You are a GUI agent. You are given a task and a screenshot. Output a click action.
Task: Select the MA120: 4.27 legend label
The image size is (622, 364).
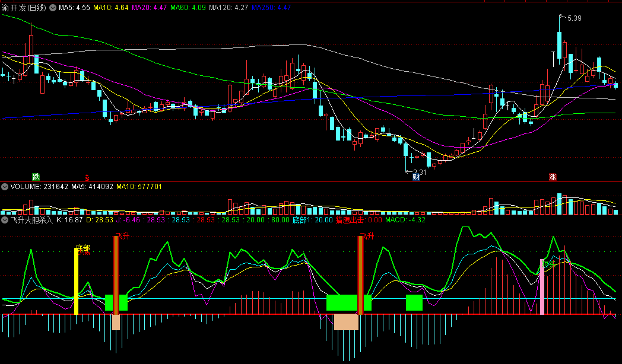(229, 8)
